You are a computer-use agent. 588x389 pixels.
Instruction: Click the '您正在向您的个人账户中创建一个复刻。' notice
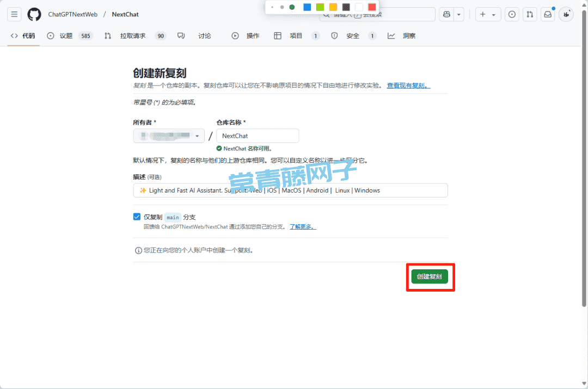199,250
